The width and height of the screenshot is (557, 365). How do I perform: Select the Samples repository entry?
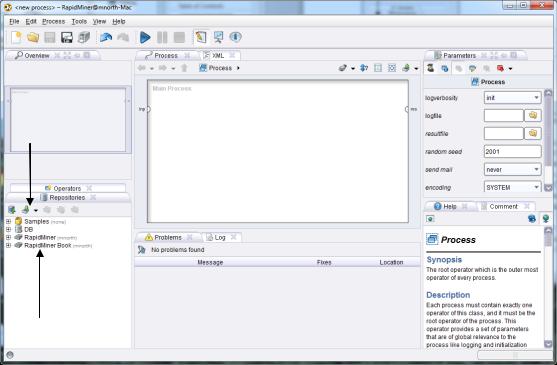[x=40, y=222]
